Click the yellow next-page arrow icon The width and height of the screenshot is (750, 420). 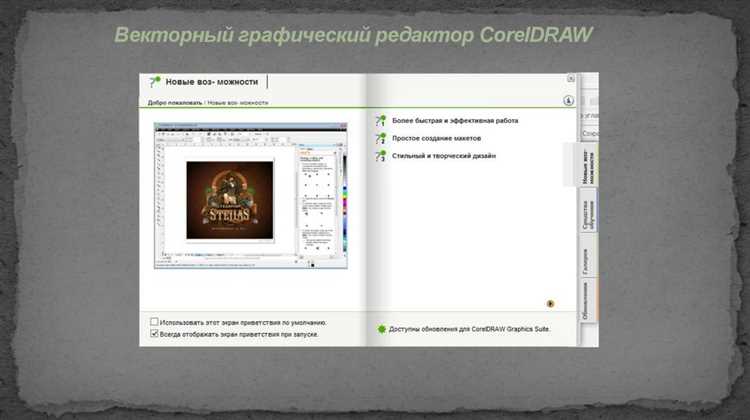pyautogui.click(x=551, y=304)
